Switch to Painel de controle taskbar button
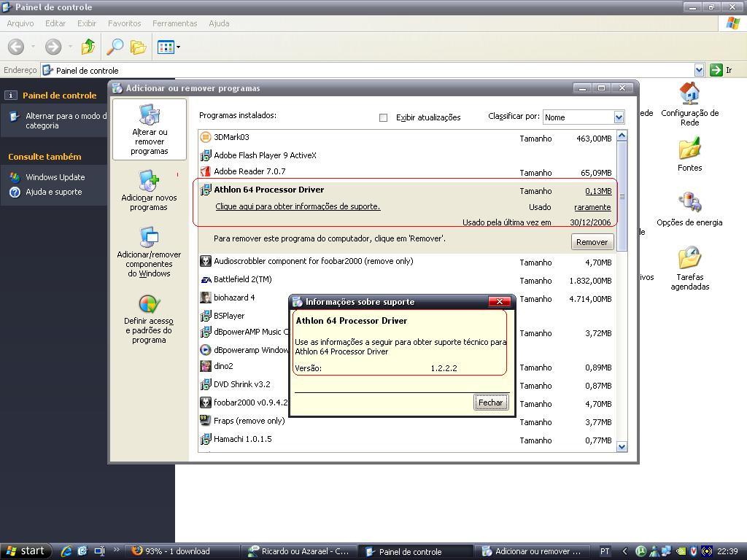This screenshot has width=747, height=560. 416,551
